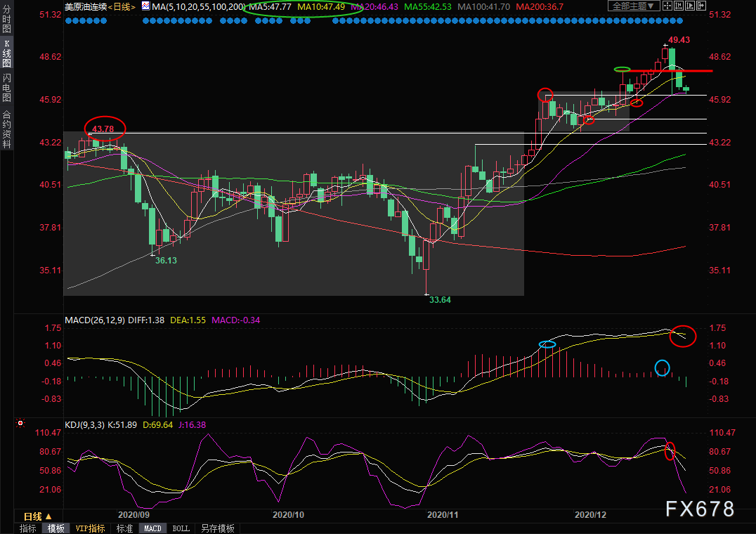This screenshot has width=756, height=534.
Task: Click the red sun icon beside KDJ
Action: [20, 423]
